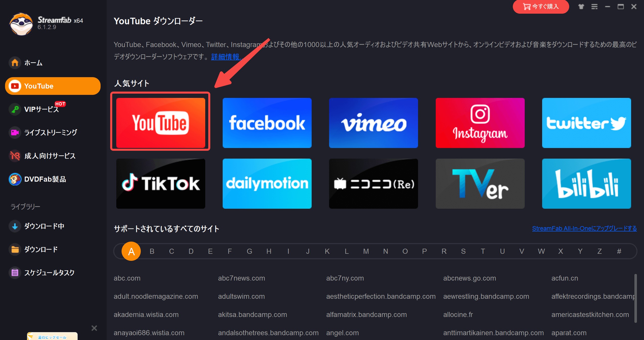Click the site list vertical scrollbar

(635, 299)
